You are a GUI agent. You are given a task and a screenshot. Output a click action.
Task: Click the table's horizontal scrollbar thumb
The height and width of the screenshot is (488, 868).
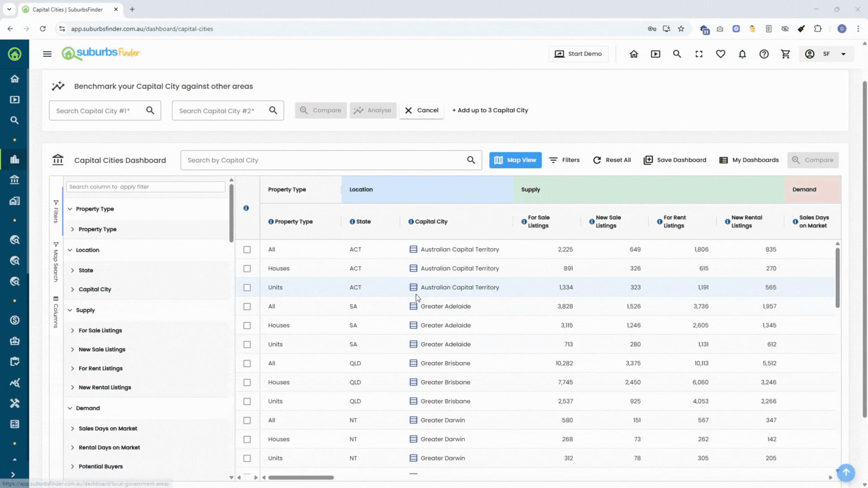pos(301,477)
